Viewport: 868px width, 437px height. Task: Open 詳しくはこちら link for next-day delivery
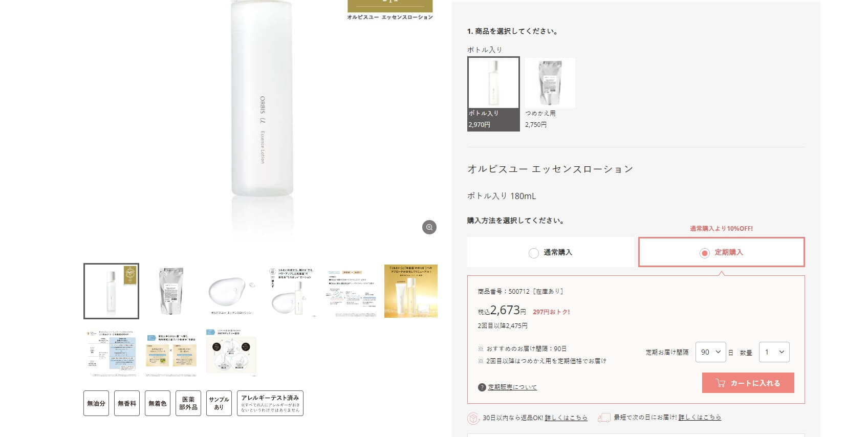700,418
